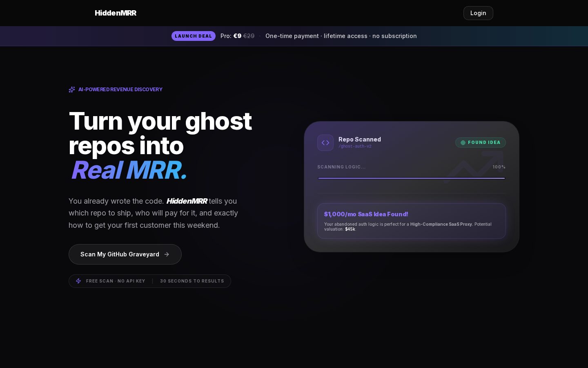Open the Login button

tap(478, 13)
